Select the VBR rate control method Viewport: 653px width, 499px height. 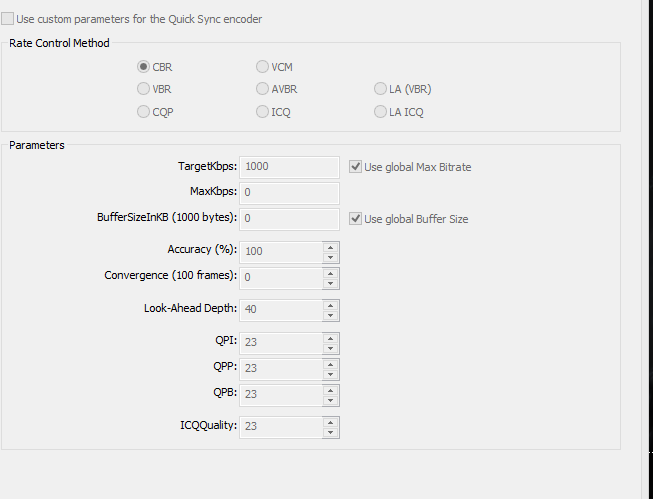click(143, 89)
